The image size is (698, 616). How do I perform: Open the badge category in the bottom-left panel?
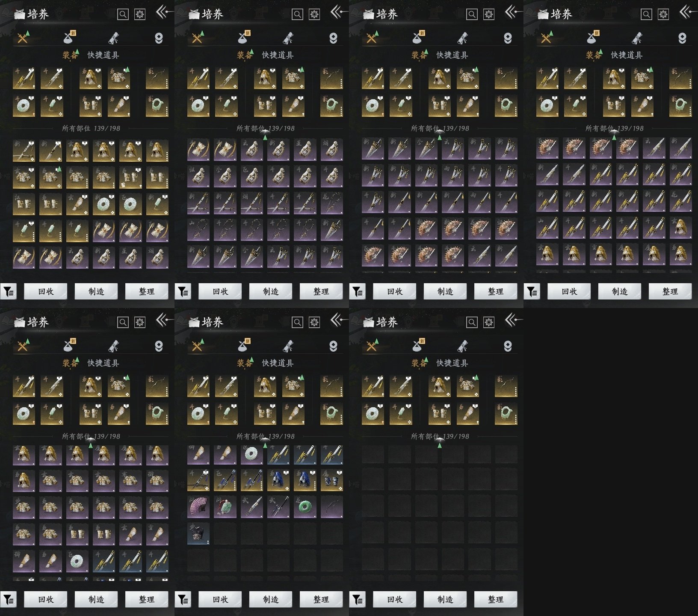click(x=159, y=346)
